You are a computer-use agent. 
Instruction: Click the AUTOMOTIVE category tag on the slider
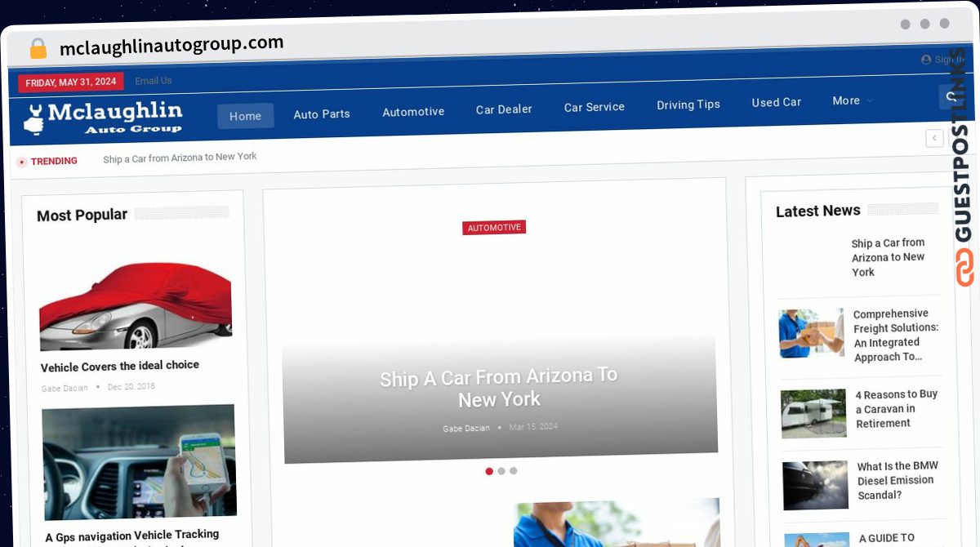(494, 228)
